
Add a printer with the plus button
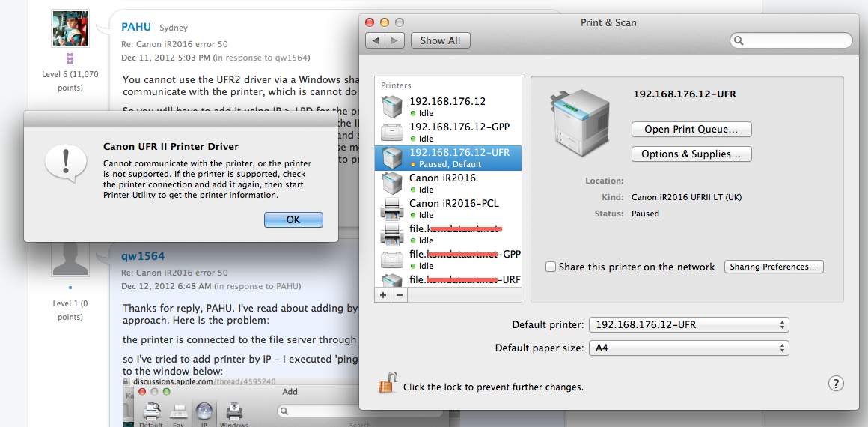382,295
